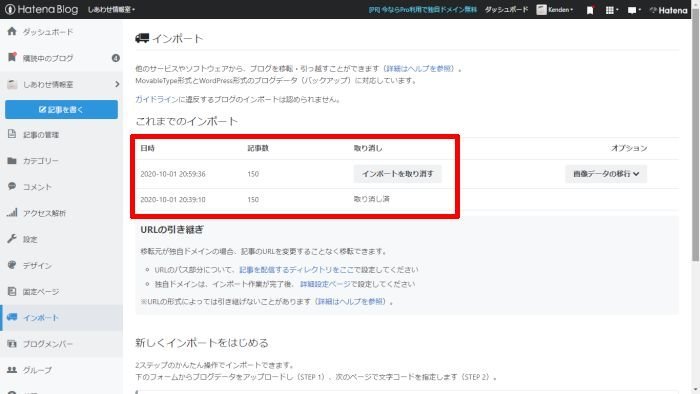Open the 詳細設定ページ link
The width and height of the screenshot is (700, 394).
click(x=325, y=284)
